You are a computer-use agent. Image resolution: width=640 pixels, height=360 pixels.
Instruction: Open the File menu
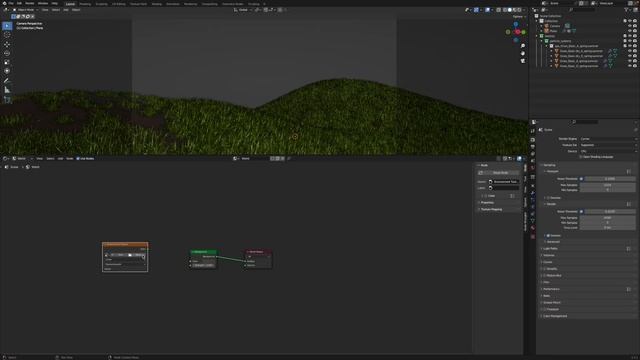tap(11, 3)
